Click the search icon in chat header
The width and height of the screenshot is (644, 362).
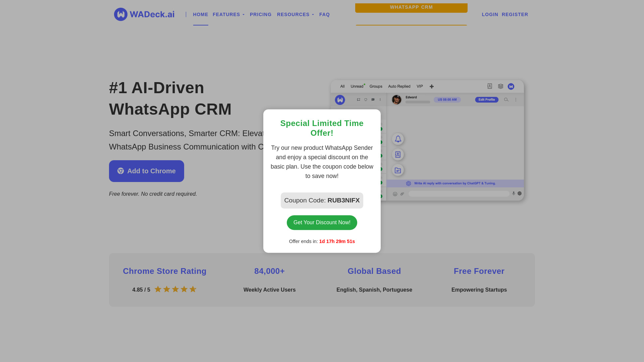tap(506, 100)
